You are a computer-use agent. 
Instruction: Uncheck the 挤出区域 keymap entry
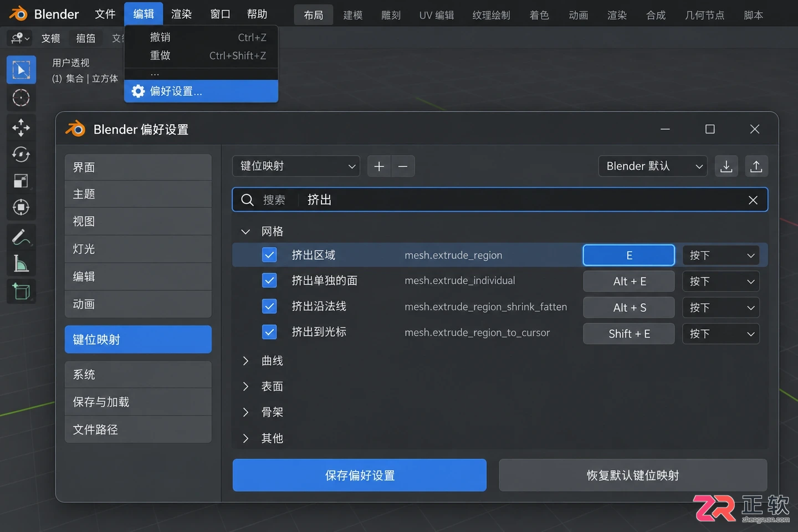[x=269, y=255]
